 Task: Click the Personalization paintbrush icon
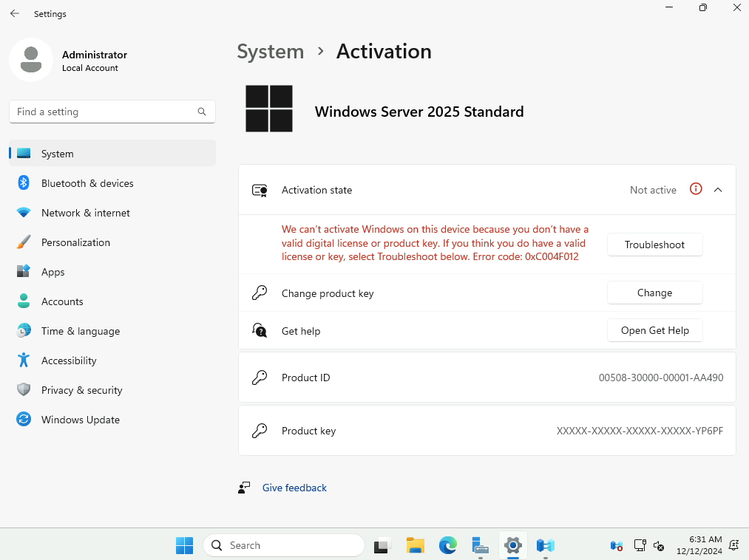[24, 242]
